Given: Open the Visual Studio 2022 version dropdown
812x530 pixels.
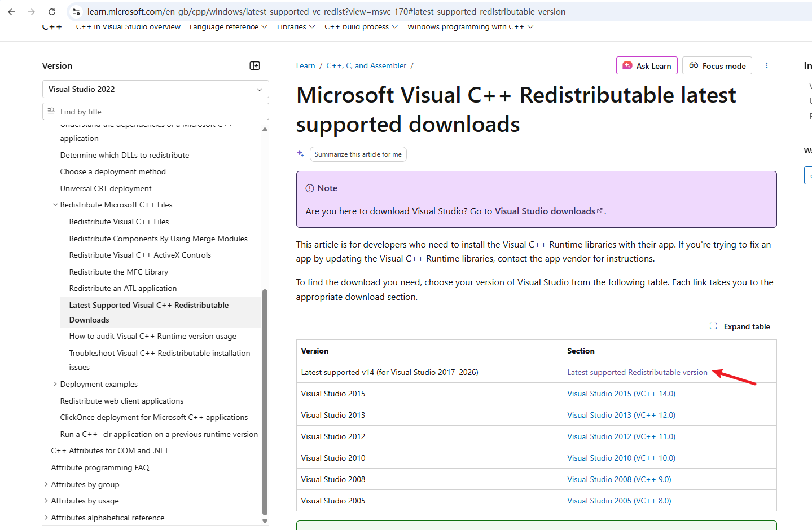Looking at the screenshot, I should click(x=155, y=89).
